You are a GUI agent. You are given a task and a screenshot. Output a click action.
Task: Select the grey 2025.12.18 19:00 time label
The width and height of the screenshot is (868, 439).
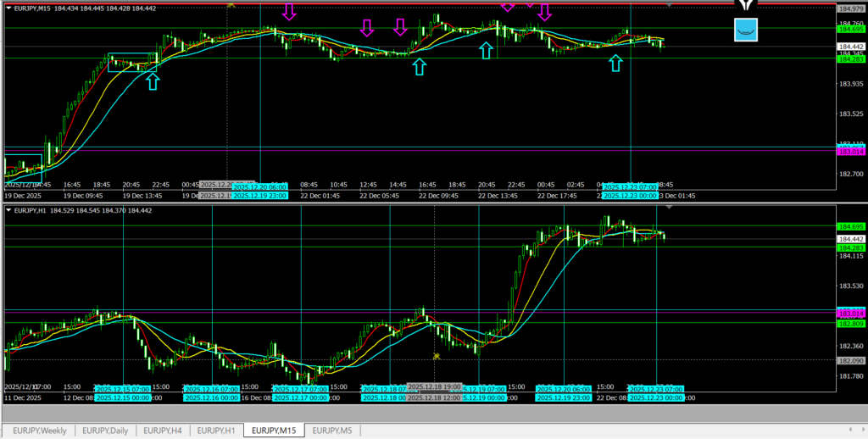point(435,387)
